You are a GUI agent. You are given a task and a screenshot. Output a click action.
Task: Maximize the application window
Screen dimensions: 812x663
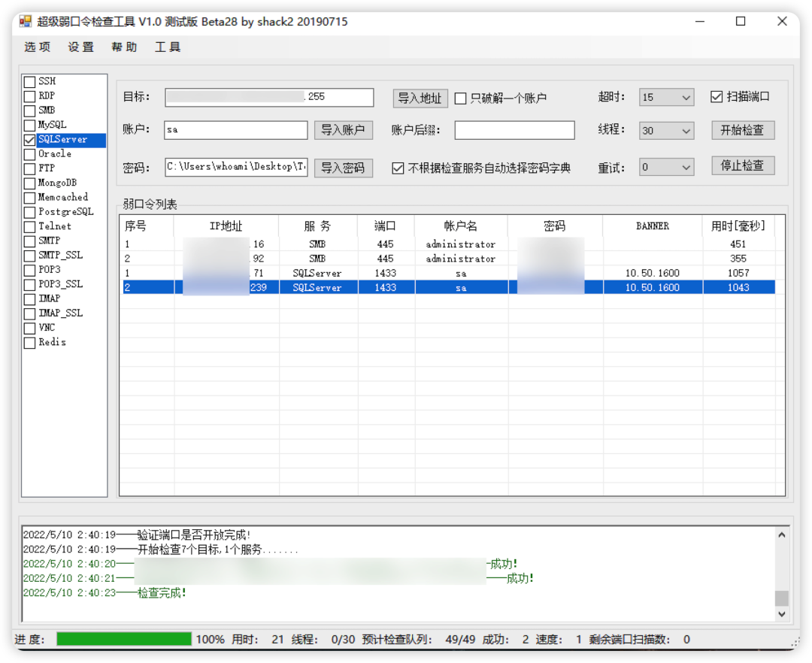[741, 21]
